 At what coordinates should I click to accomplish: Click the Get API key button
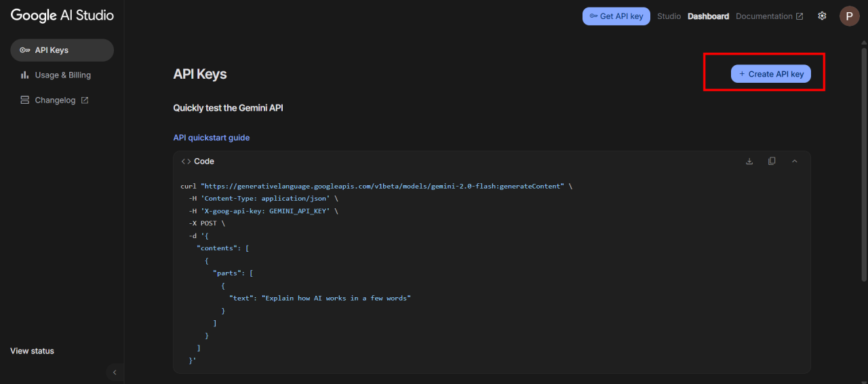coord(616,16)
